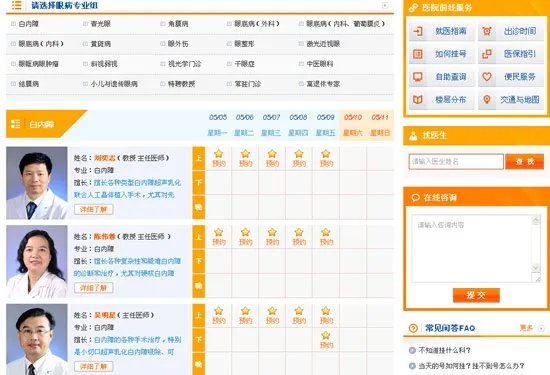Open the 更多 FAQ link

tap(526, 328)
